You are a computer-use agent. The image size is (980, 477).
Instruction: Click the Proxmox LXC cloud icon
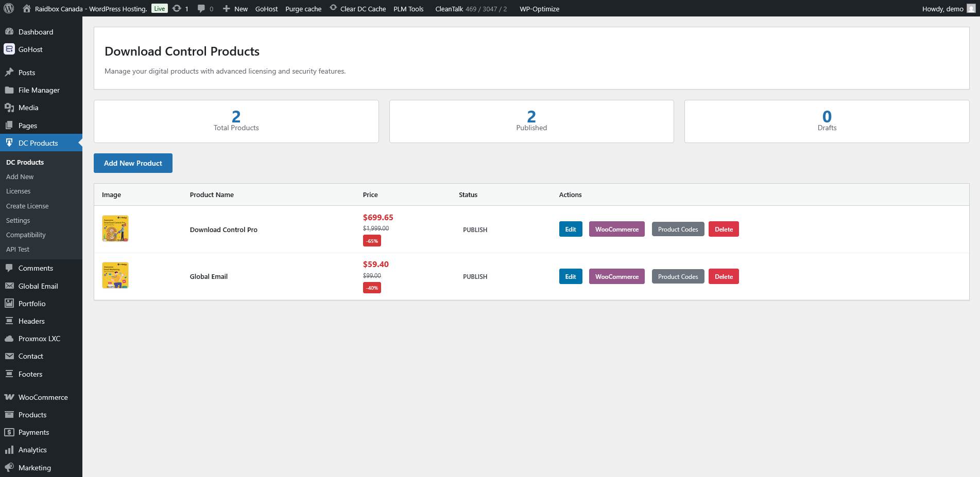[x=9, y=339]
